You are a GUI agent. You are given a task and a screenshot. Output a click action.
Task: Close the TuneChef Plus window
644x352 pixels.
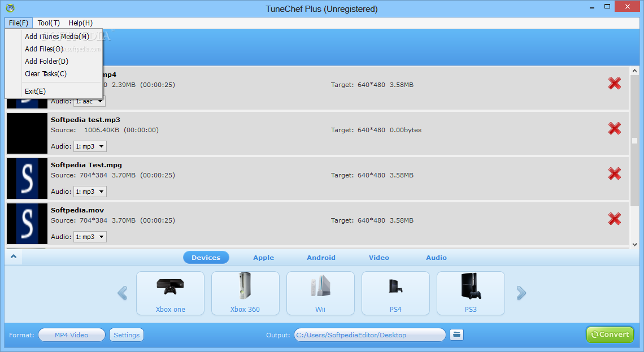click(627, 7)
